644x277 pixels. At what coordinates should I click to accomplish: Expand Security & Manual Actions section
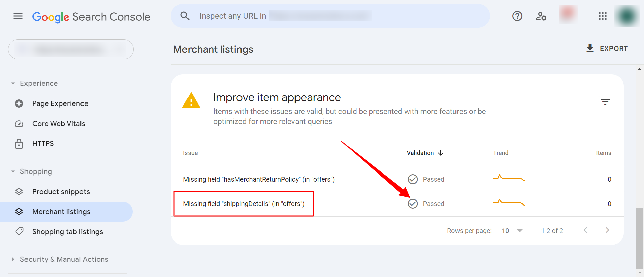(60, 259)
